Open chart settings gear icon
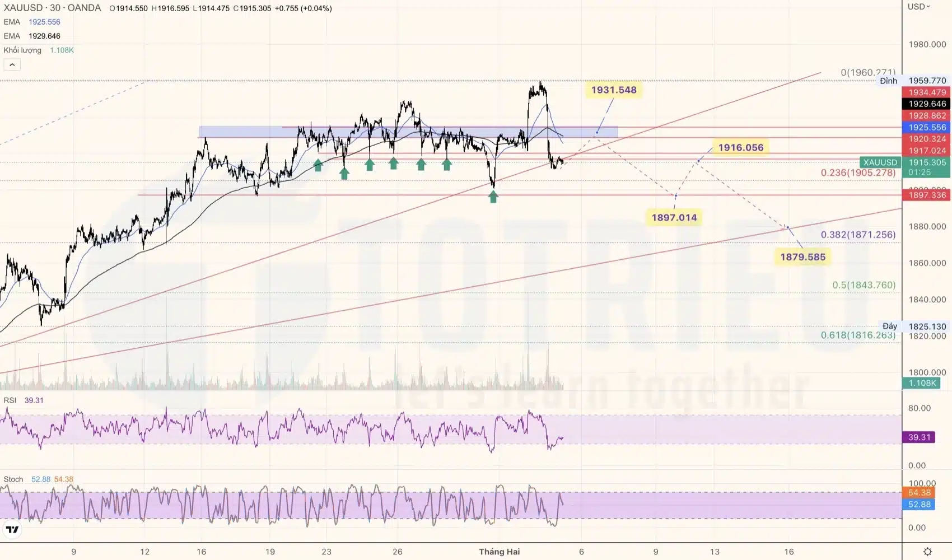Screen dimensions: 952x560 [927, 552]
